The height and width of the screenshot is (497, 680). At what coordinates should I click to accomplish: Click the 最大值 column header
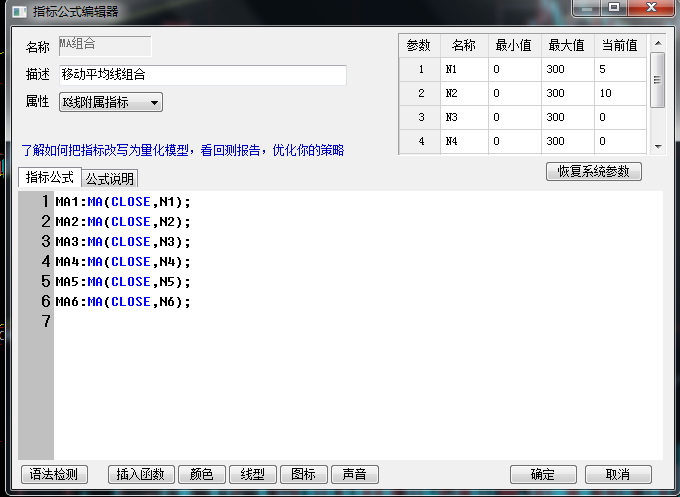(x=568, y=45)
